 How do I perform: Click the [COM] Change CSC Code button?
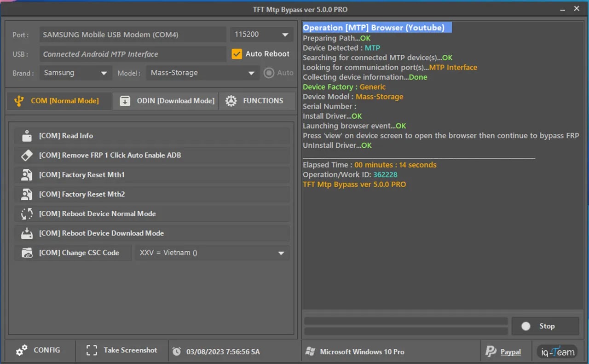73,253
